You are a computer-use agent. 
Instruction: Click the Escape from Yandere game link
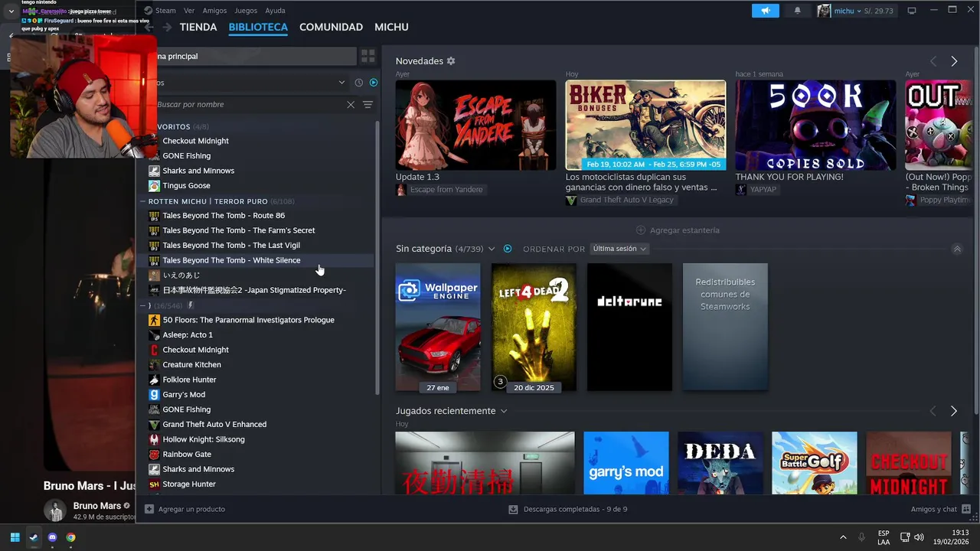(446, 190)
